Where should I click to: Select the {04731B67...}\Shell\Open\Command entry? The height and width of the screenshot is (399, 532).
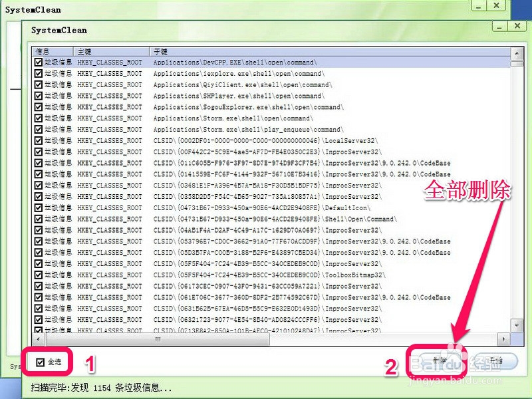pos(275,219)
